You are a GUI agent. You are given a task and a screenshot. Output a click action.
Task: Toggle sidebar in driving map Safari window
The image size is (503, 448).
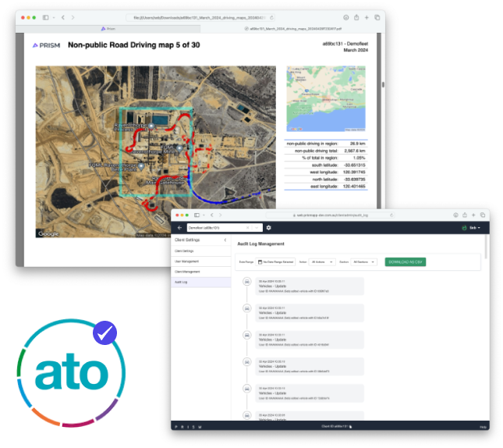45,17
